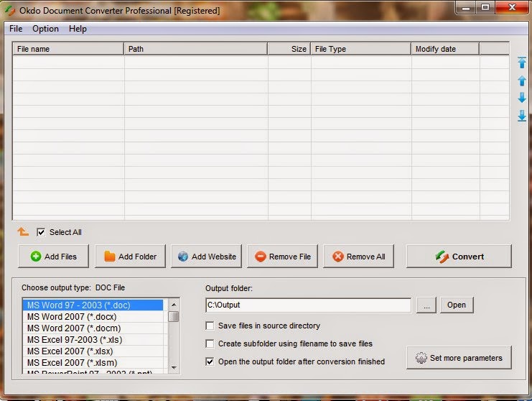
Task: Move selected file to bottom arrow icon
Action: click(x=522, y=116)
